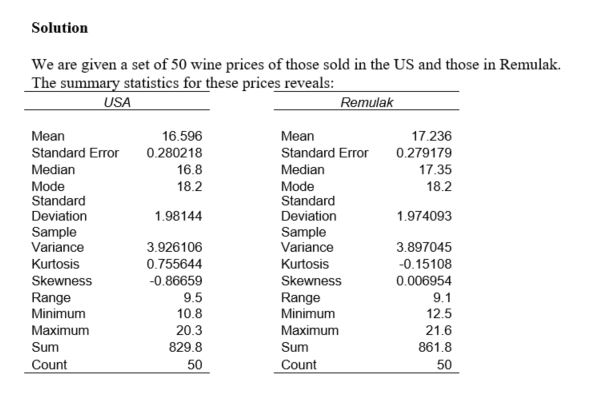This screenshot has height=415, width=611.
Task: Select the USA range value 9.5
Action: pos(192,298)
